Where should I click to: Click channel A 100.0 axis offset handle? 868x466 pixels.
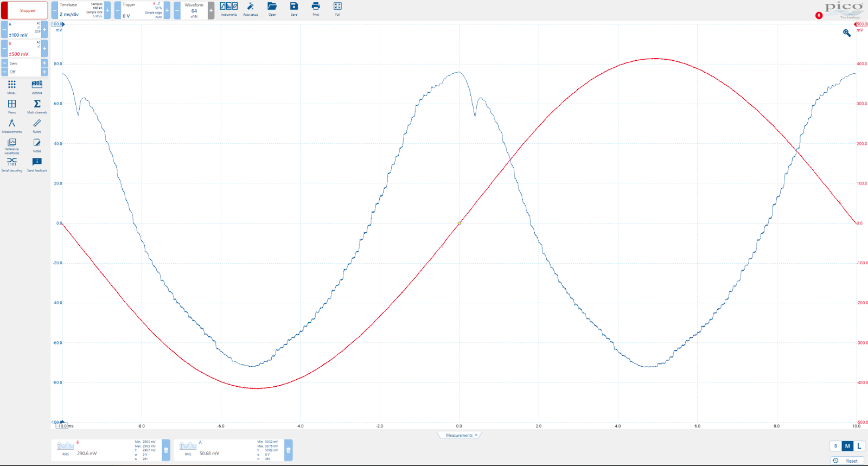click(58, 24)
